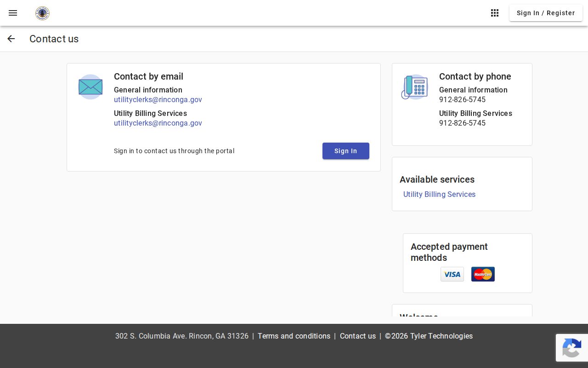Open Terms and conditions in footer

[x=294, y=336]
